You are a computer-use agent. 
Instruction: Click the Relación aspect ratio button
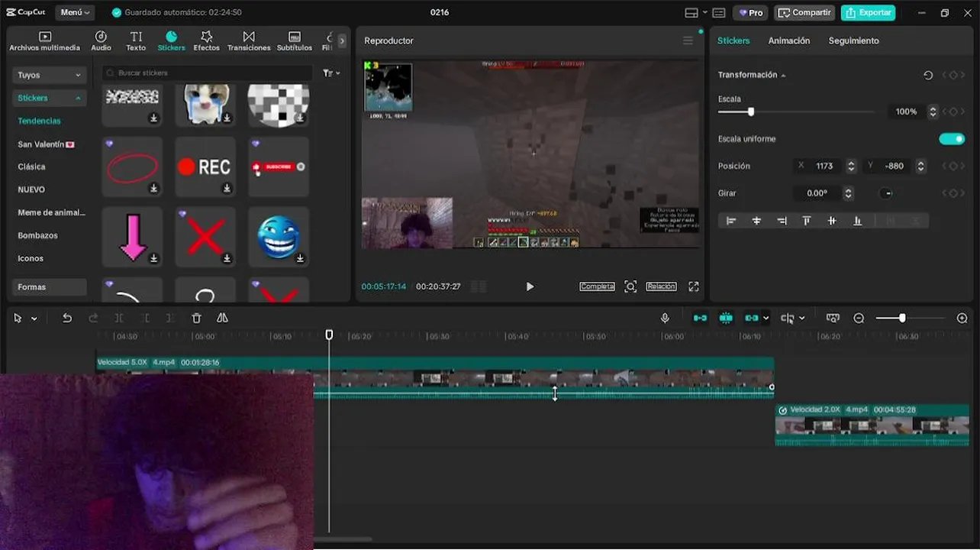[661, 286]
